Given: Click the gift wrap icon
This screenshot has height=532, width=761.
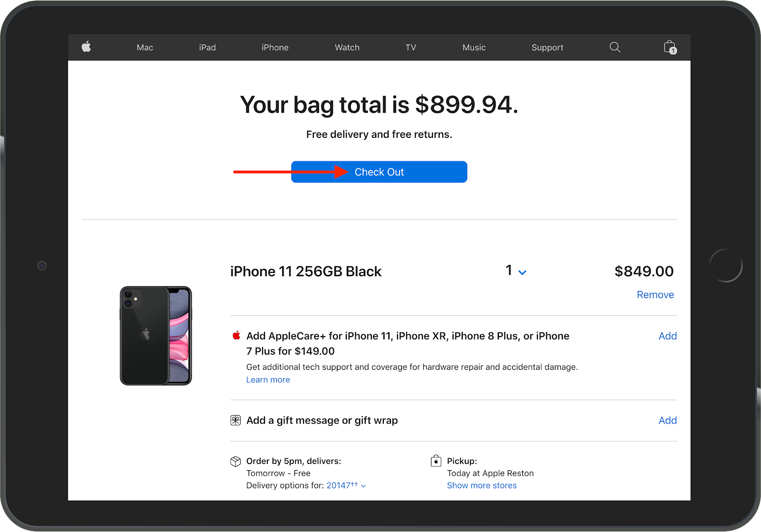Looking at the screenshot, I should tap(235, 420).
